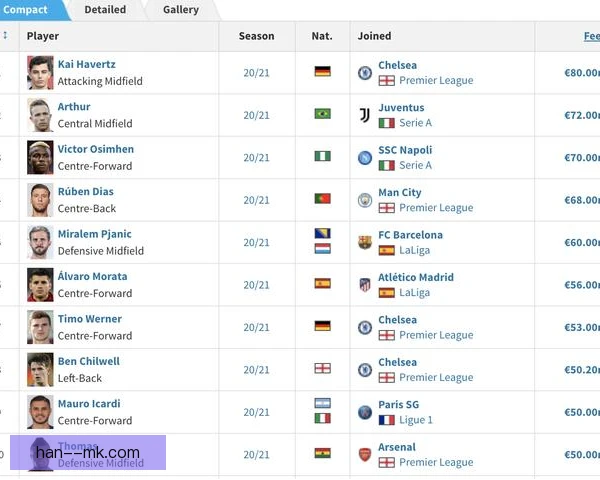This screenshot has height=480, width=600.
Task: Select the Compact view tab
Action: click(25, 10)
